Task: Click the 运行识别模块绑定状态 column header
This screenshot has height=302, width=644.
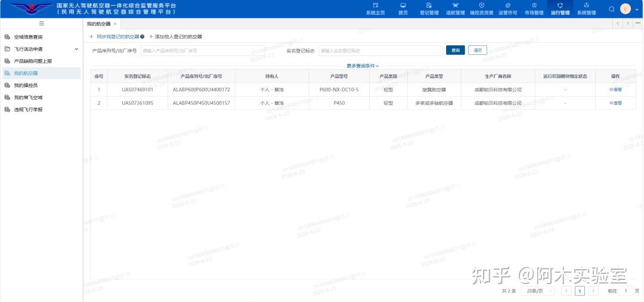Action: click(565, 77)
